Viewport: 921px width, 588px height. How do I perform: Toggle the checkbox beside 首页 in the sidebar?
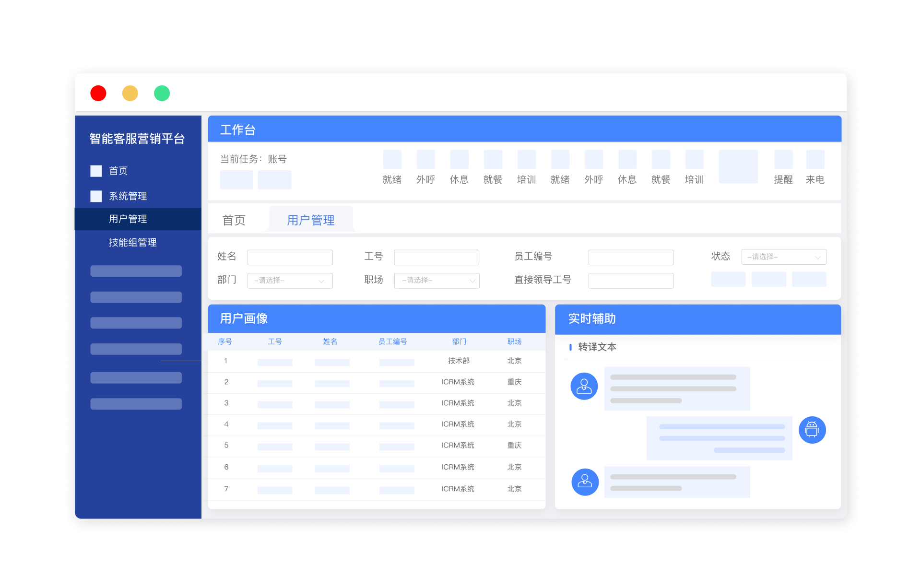coord(96,171)
